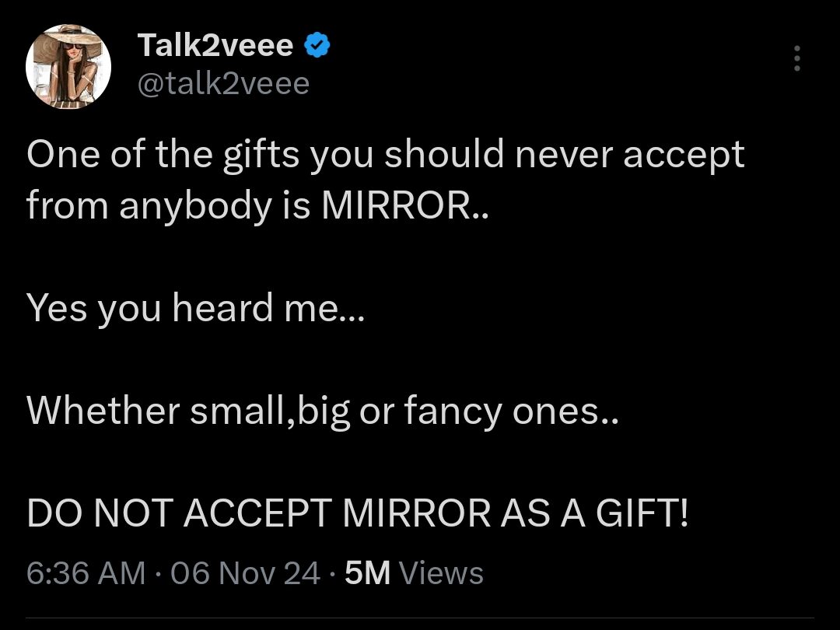Image resolution: width=840 pixels, height=630 pixels.
Task: Click the word "never" in the tweet
Action: coord(564,156)
